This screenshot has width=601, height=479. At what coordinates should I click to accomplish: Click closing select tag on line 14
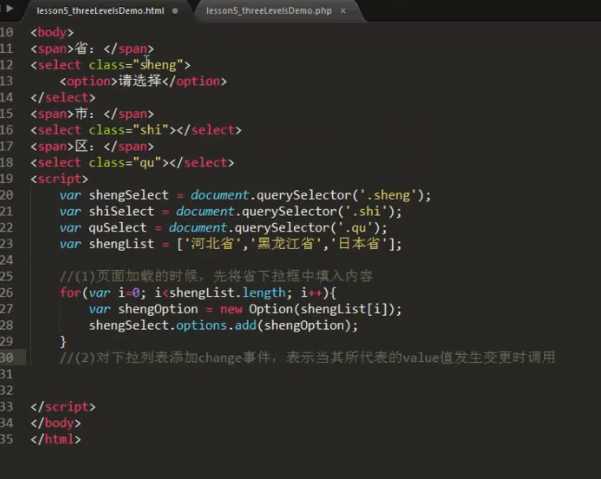click(x=63, y=98)
